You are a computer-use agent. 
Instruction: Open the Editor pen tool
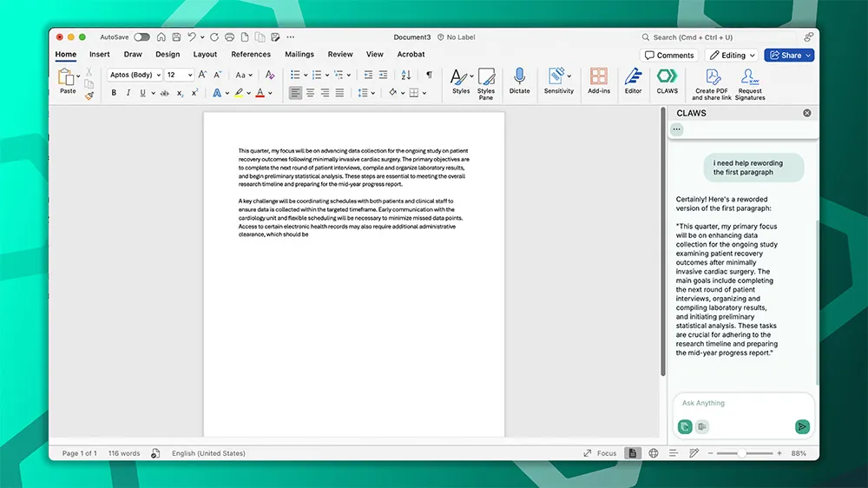click(633, 81)
